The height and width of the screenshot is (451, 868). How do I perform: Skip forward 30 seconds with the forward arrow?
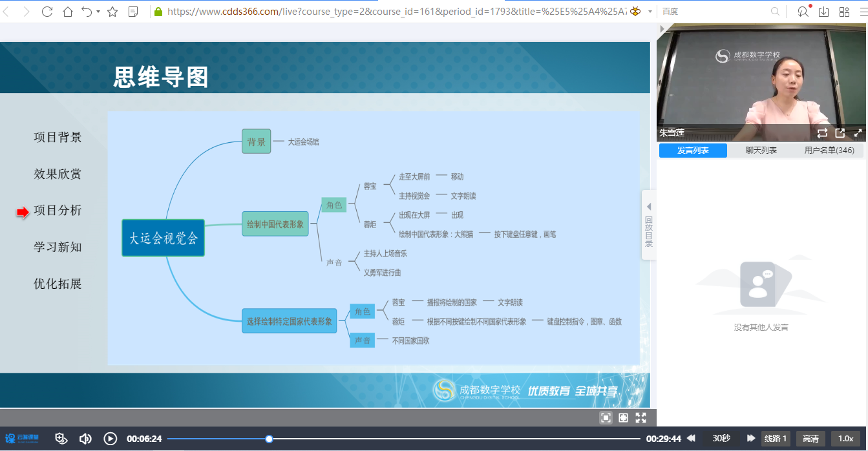click(x=750, y=439)
